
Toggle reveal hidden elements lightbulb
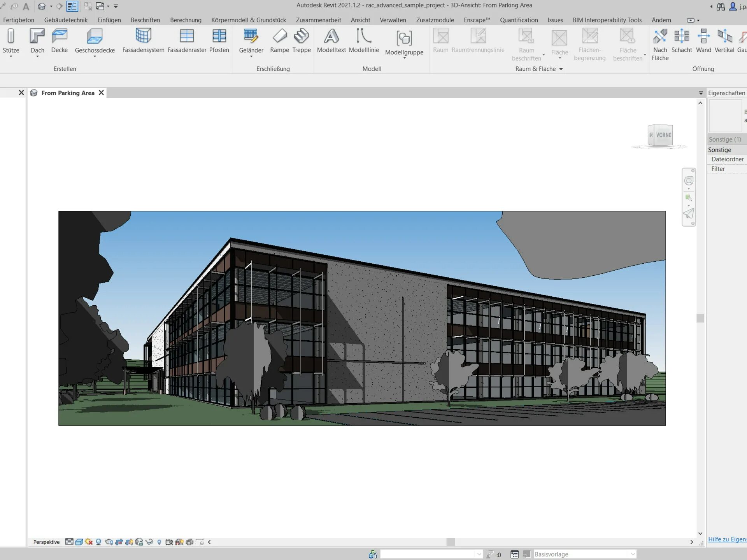click(159, 542)
